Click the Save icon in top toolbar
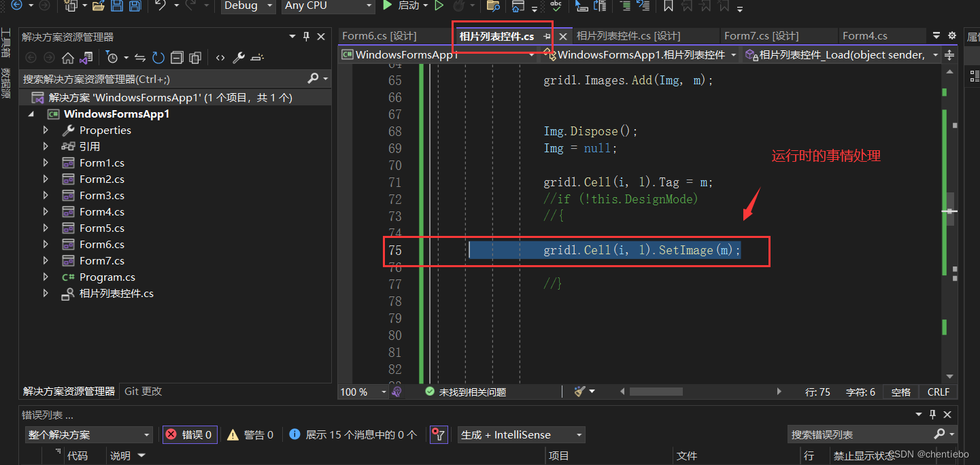The width and height of the screenshot is (980, 465). pyautogui.click(x=117, y=5)
